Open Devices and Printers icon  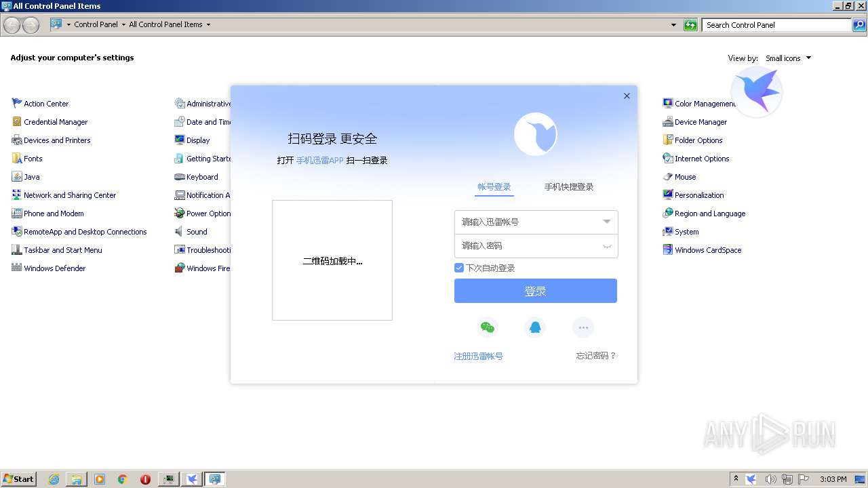click(17, 140)
